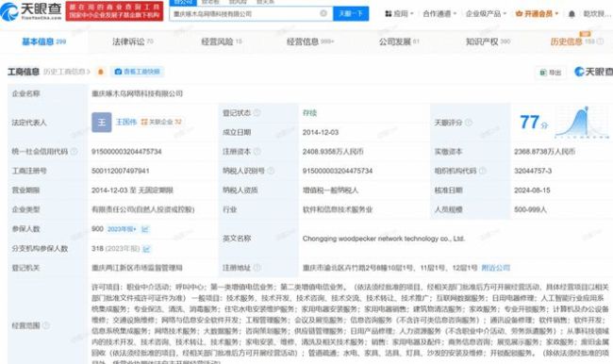Click the red banner ad in header
The height and width of the screenshot is (364, 613).
click(x=114, y=11)
